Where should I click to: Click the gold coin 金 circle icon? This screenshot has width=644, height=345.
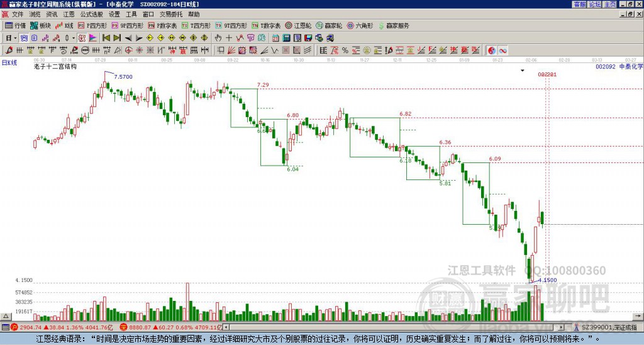[367, 50]
